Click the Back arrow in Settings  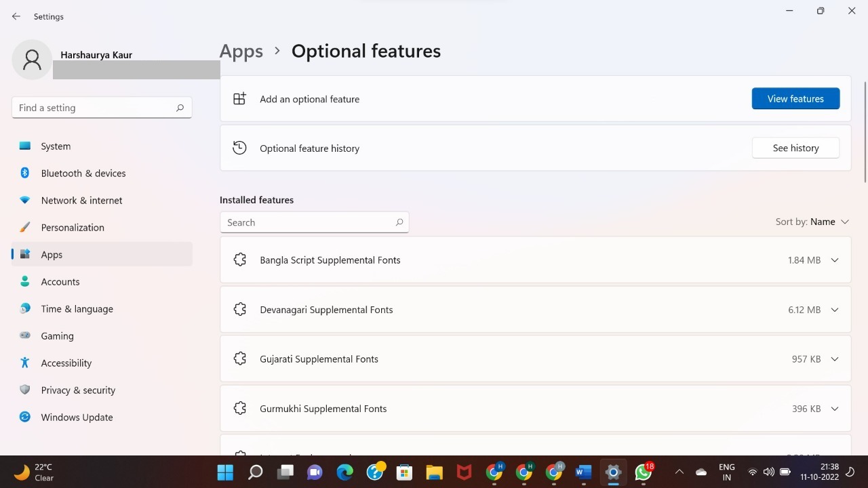pos(16,16)
